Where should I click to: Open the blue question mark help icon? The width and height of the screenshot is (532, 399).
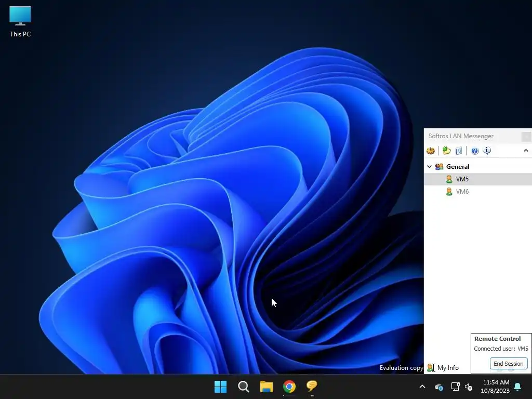click(475, 151)
